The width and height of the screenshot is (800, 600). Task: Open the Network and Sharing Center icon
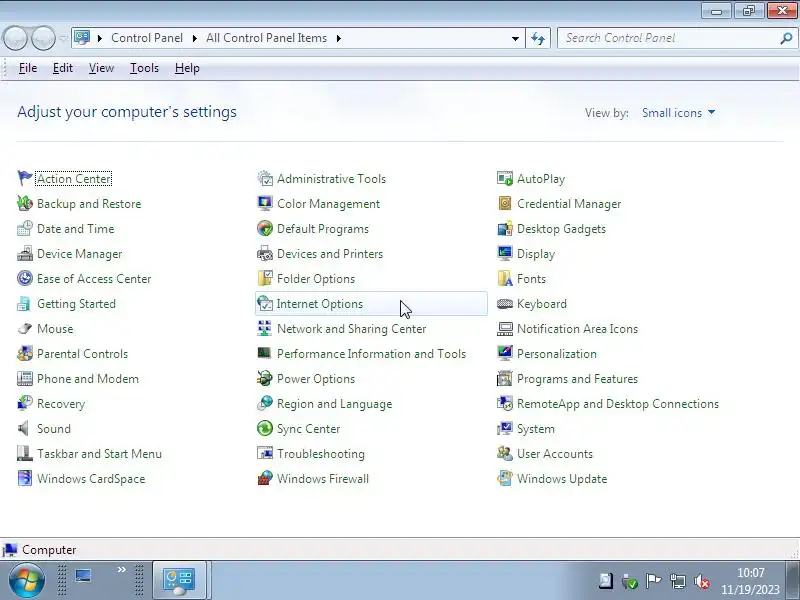click(x=265, y=328)
